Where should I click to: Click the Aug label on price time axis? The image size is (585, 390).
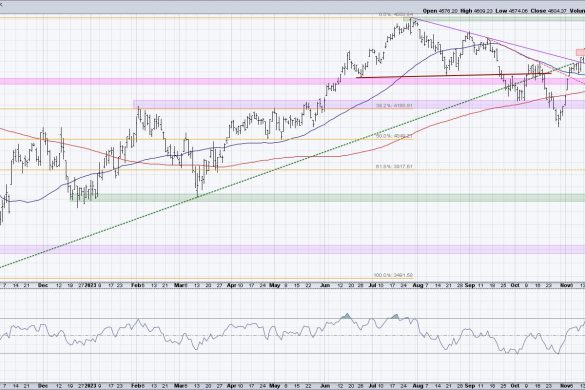point(418,286)
